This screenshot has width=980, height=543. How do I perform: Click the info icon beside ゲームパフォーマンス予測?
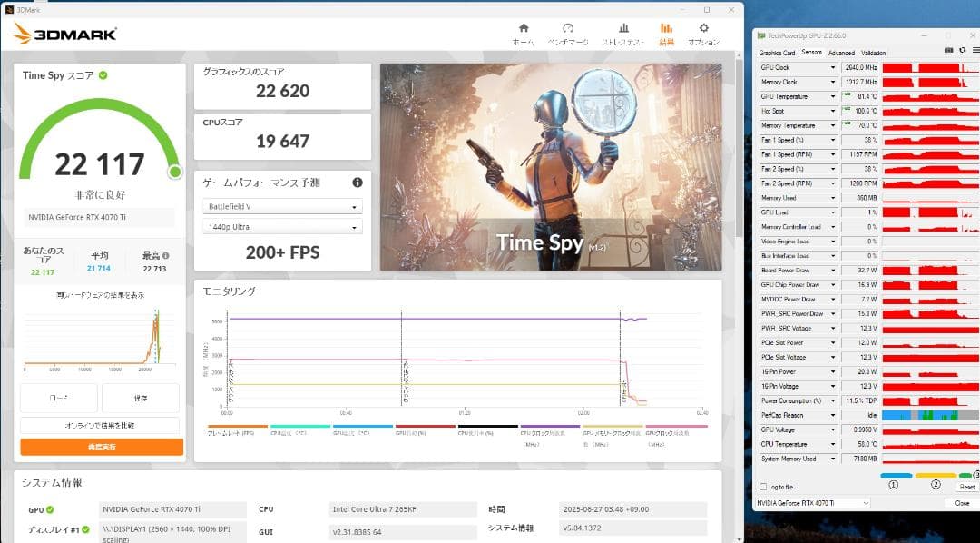pyautogui.click(x=358, y=183)
